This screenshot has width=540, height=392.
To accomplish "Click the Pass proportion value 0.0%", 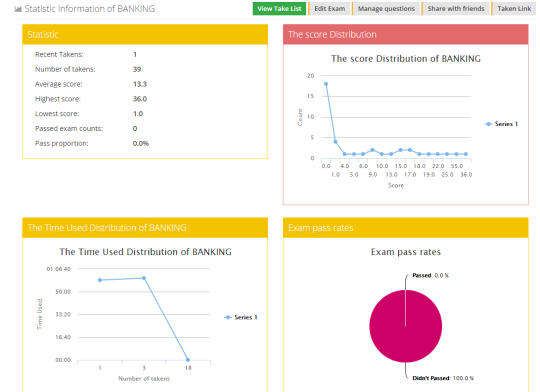I will point(141,143).
